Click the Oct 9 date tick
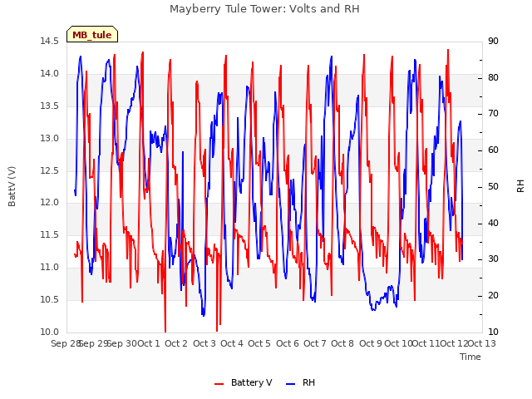532x399 pixels. [371, 343]
